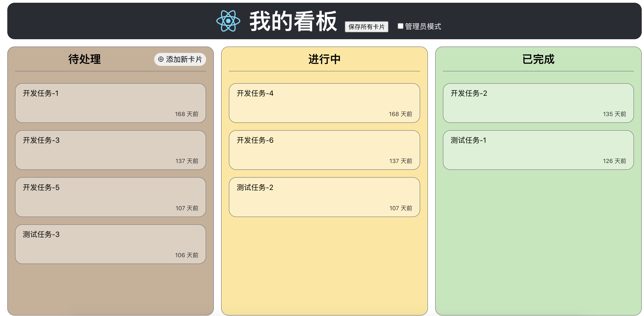This screenshot has height=316, width=644.
Task: Open the 开发任务-6 card
Action: (x=324, y=150)
